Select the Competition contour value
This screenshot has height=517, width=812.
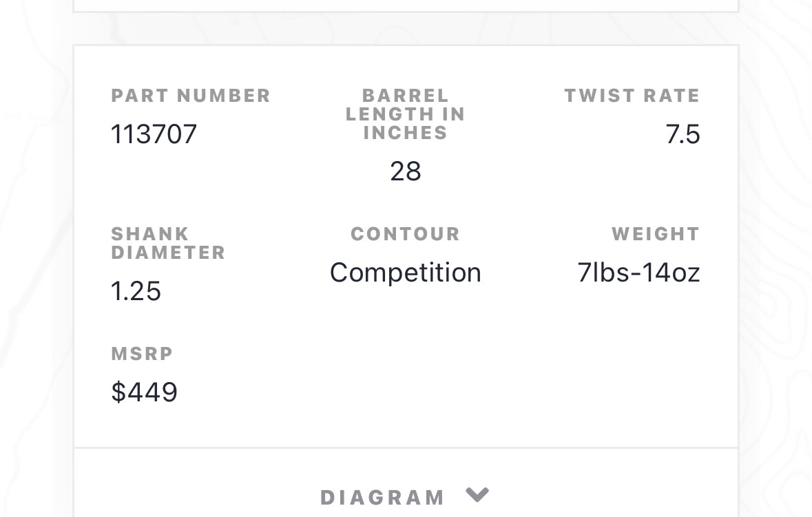(x=406, y=273)
